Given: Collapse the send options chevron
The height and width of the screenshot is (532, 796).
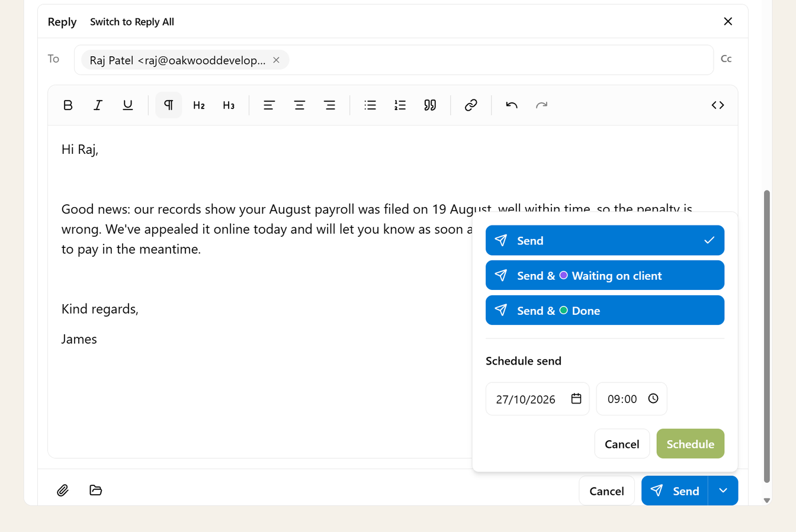Looking at the screenshot, I should (723, 491).
